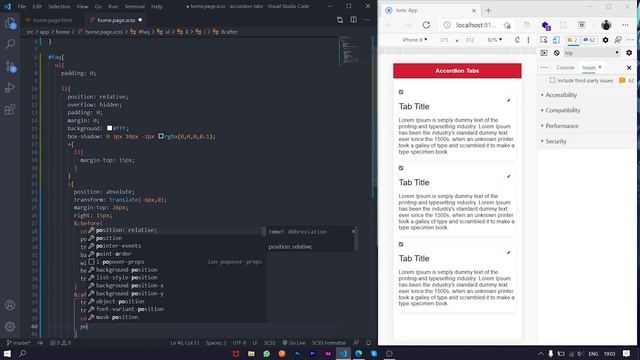Open the Manage gear in activity bar
The height and width of the screenshot is (360, 640).
[10, 326]
